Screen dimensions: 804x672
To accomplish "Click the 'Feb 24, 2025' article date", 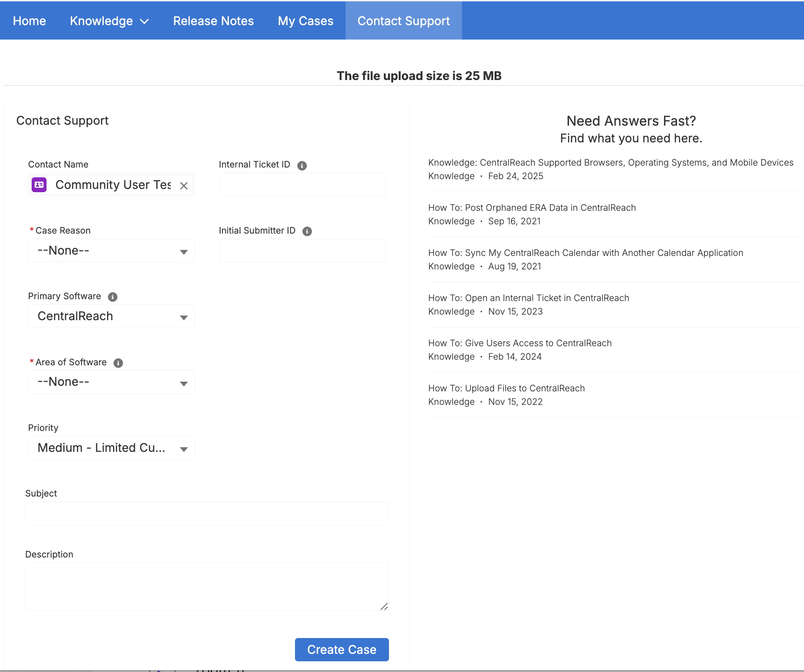I will click(516, 176).
